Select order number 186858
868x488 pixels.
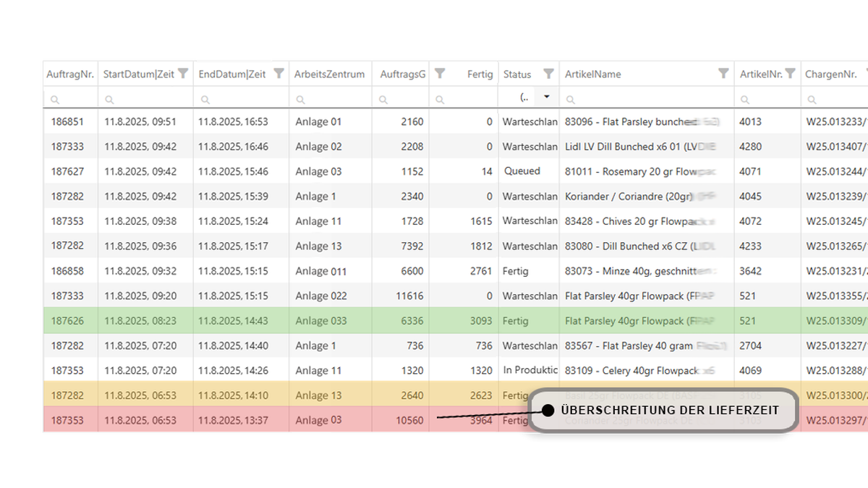pos(67,271)
